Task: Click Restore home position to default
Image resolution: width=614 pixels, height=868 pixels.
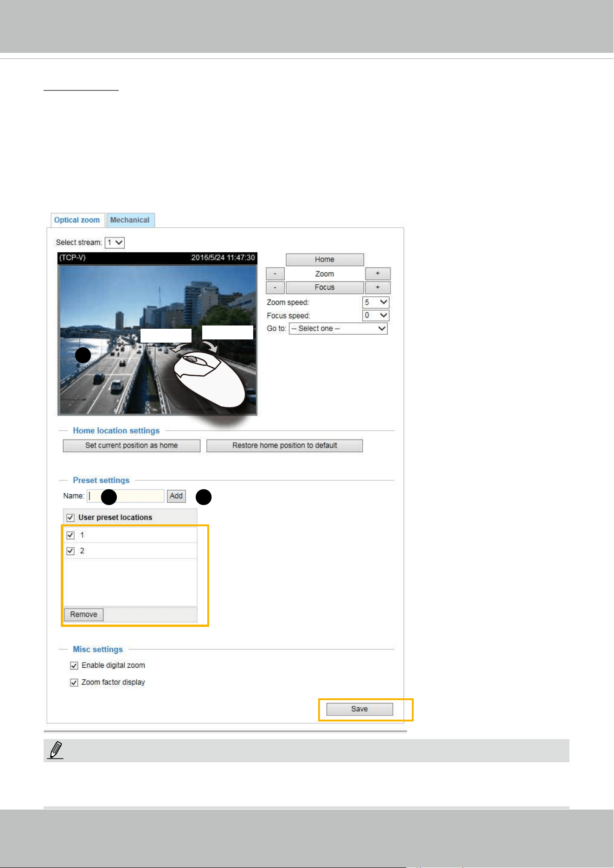Action: point(285,446)
